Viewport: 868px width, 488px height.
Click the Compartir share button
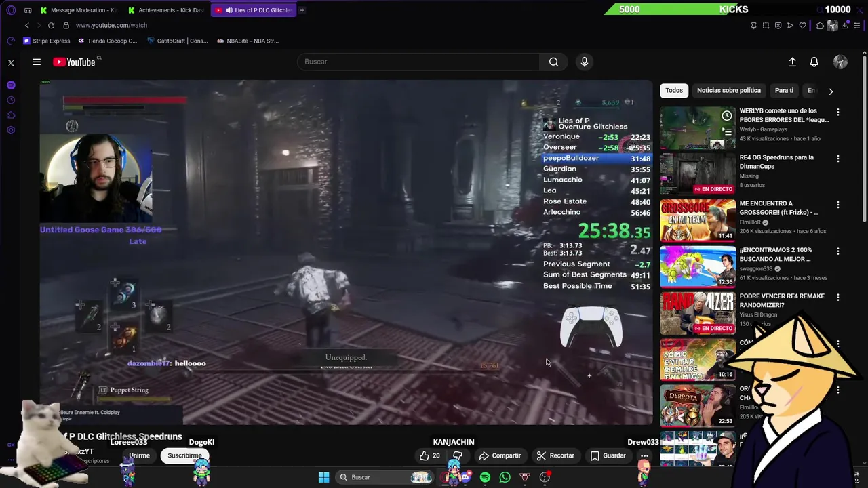tap(500, 455)
